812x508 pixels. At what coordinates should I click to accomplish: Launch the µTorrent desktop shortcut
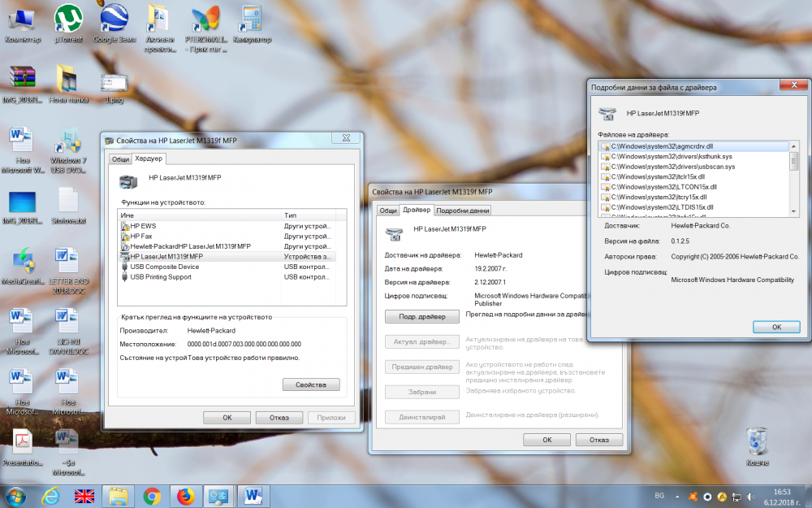68,24
